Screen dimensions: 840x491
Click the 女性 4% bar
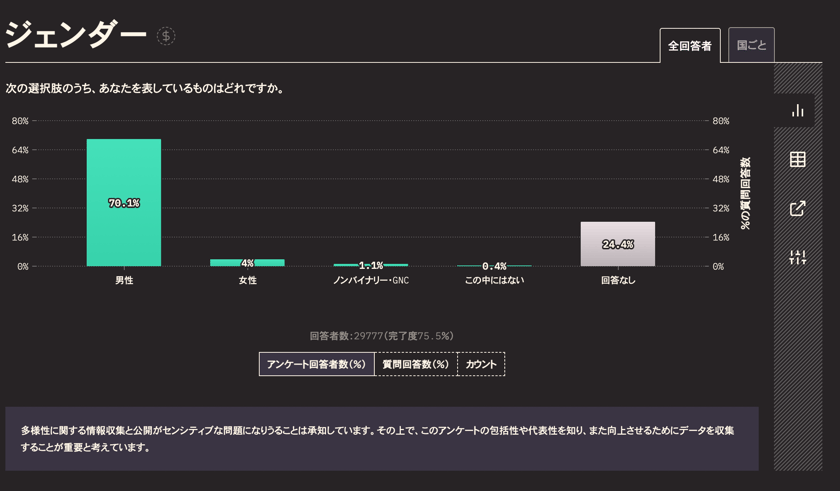coord(248,262)
